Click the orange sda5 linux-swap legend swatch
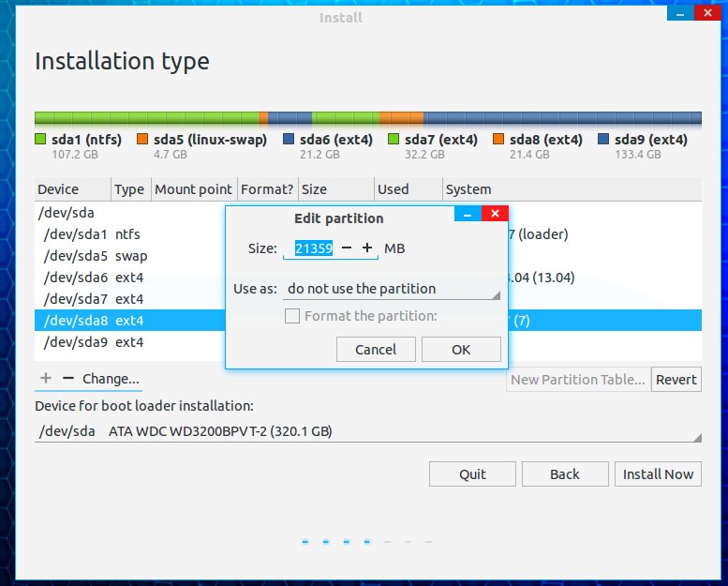This screenshot has height=586, width=728. (x=142, y=140)
